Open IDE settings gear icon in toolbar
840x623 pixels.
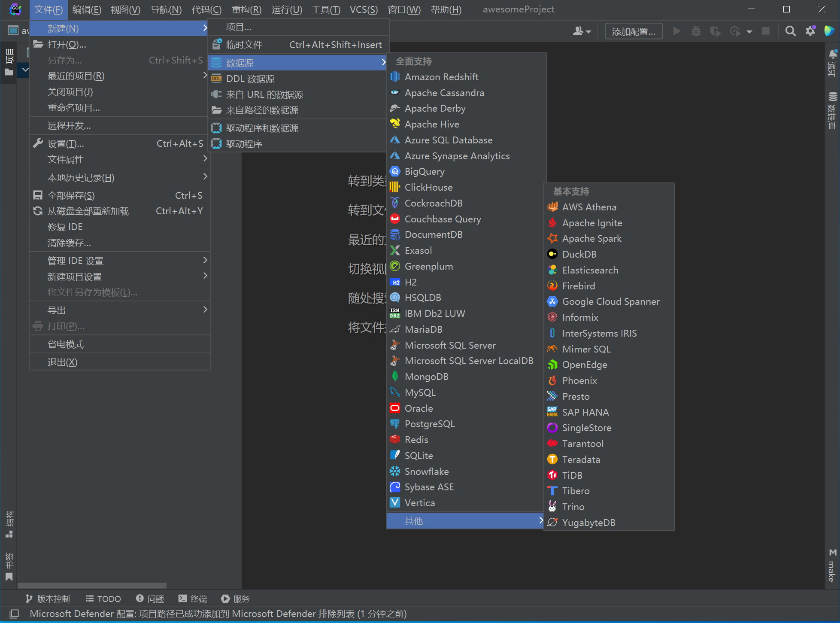coord(810,31)
